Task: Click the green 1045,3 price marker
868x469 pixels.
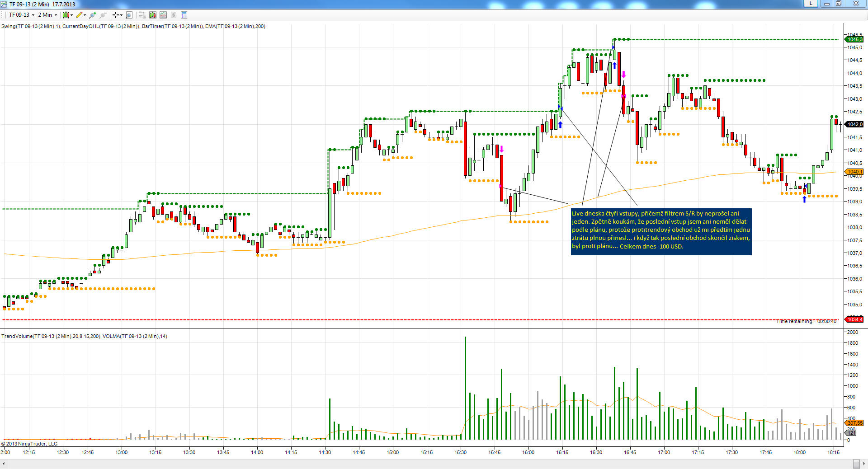Action: click(854, 39)
